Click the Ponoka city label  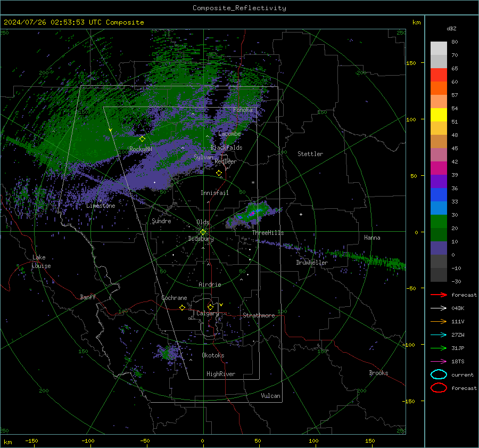[x=243, y=110]
